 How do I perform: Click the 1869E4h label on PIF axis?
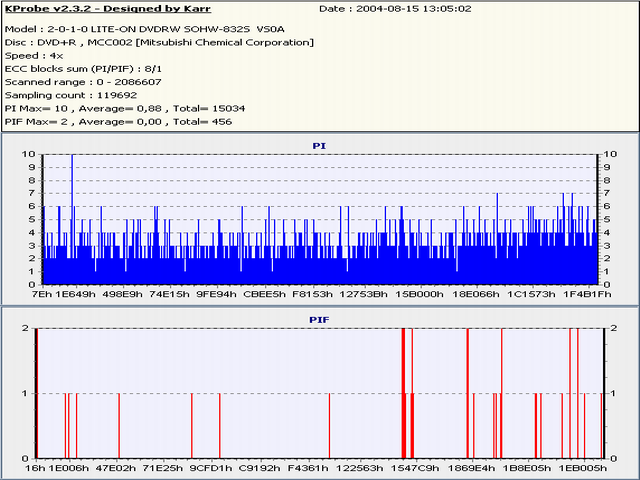click(x=472, y=468)
